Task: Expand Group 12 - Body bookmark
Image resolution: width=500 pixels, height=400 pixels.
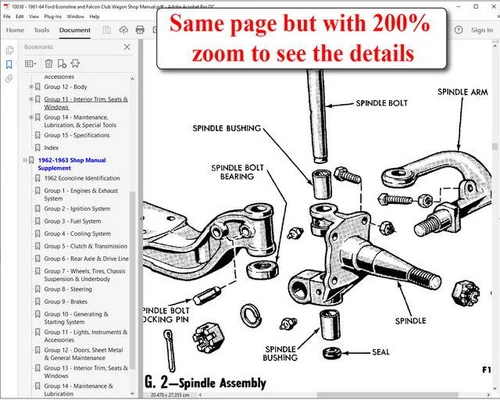Action: pos(31,87)
